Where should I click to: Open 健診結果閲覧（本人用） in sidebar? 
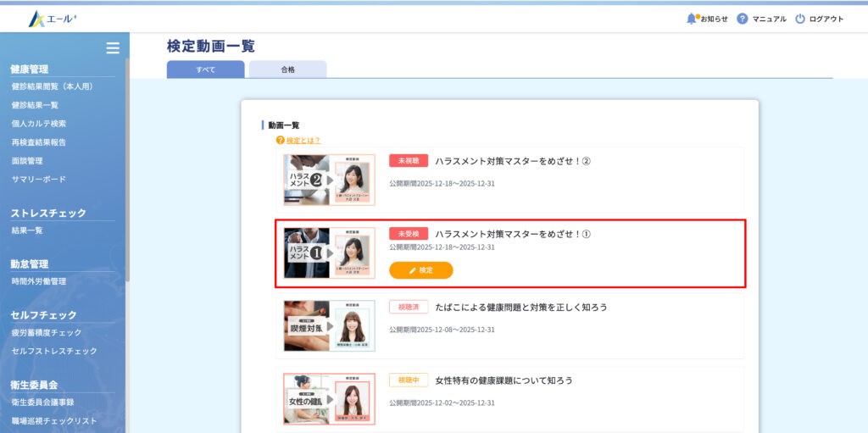52,86
